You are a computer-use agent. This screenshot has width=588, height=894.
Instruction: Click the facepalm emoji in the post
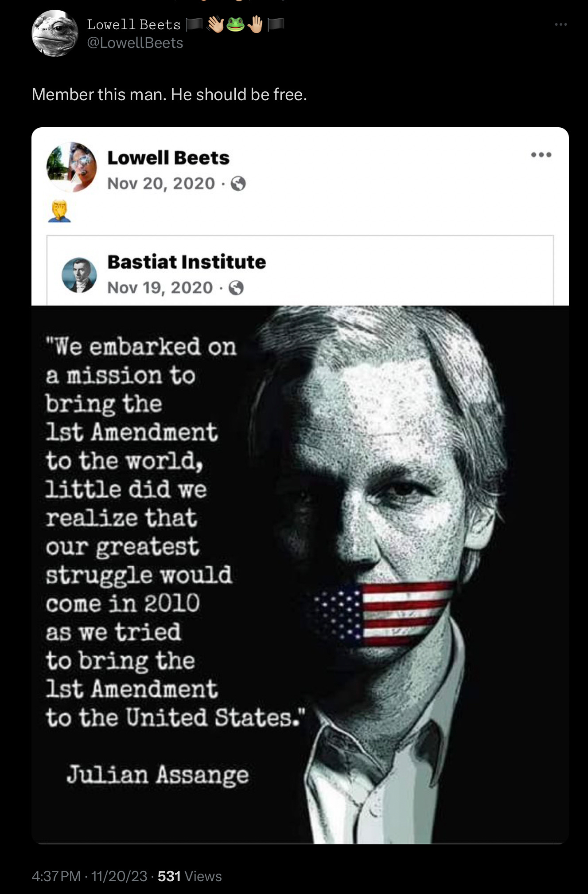click(59, 211)
